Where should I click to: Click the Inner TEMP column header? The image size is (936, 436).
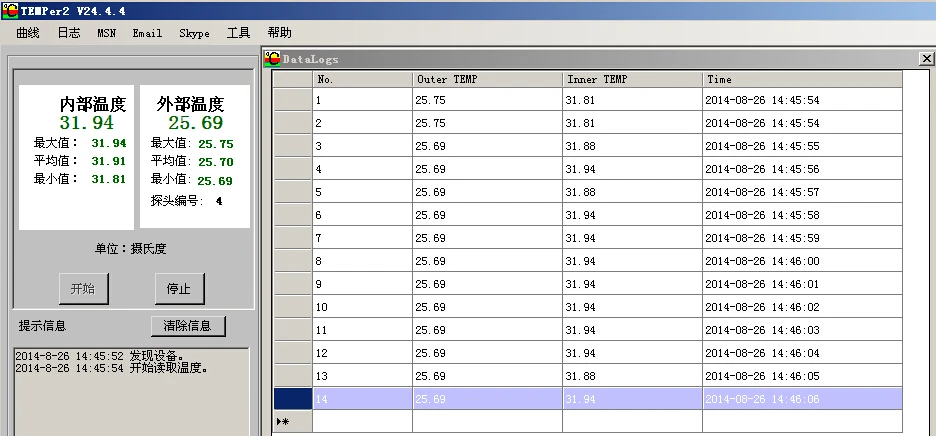pos(632,79)
